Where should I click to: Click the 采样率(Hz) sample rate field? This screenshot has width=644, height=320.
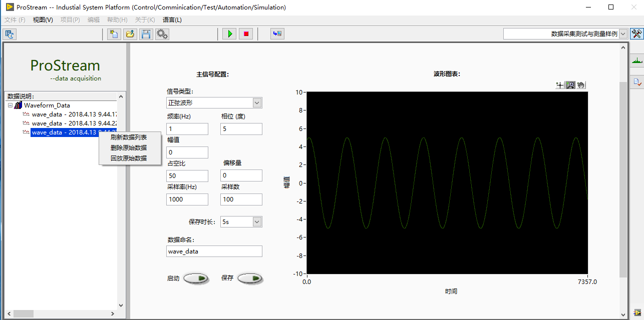pyautogui.click(x=187, y=199)
